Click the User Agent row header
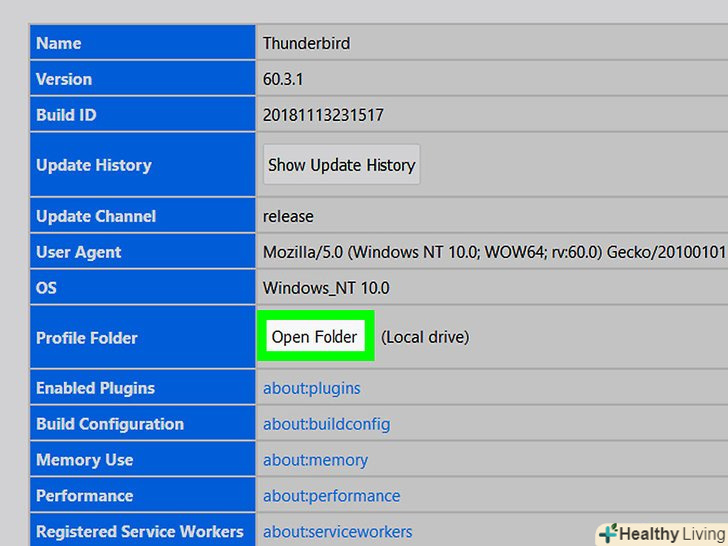The width and height of the screenshot is (728, 546). pos(143,251)
